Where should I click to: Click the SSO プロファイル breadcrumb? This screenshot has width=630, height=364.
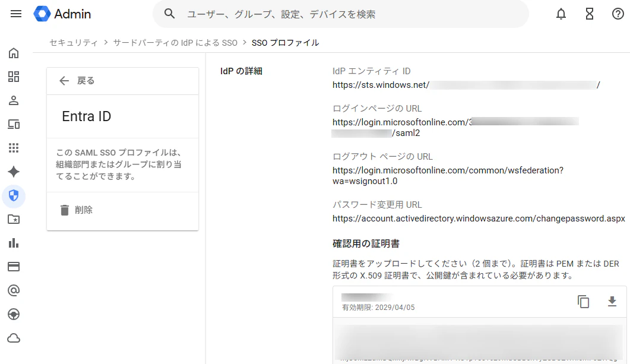(285, 43)
